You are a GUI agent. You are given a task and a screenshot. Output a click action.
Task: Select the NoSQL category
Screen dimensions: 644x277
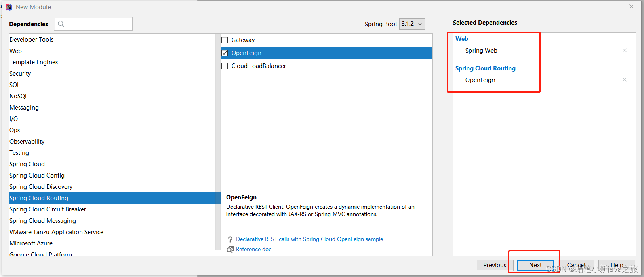coord(112,96)
